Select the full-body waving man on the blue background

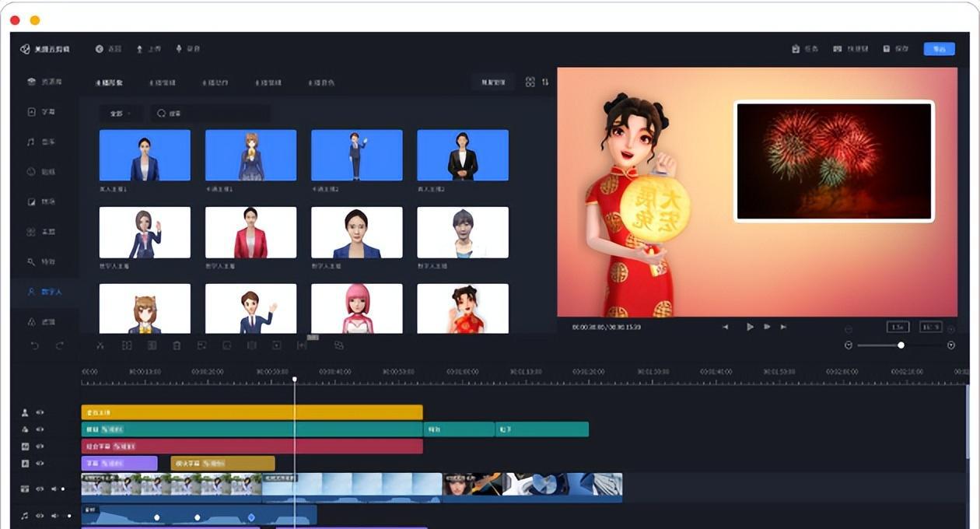coord(357,155)
